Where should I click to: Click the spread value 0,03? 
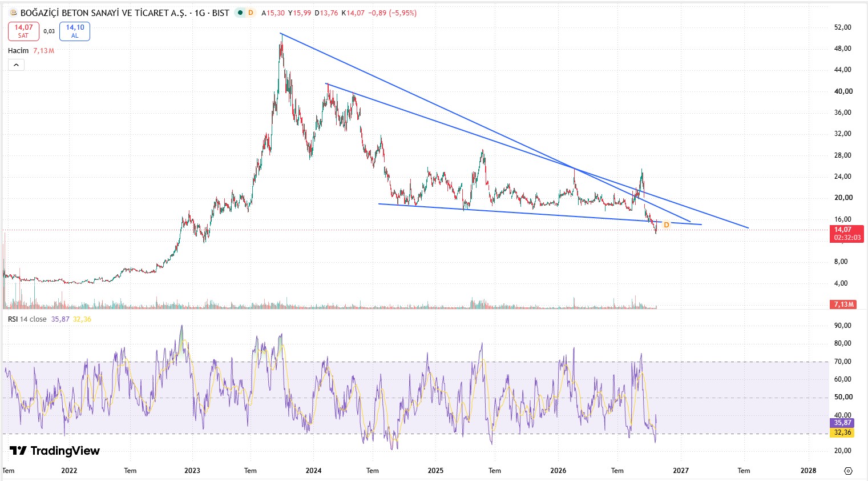(49, 31)
